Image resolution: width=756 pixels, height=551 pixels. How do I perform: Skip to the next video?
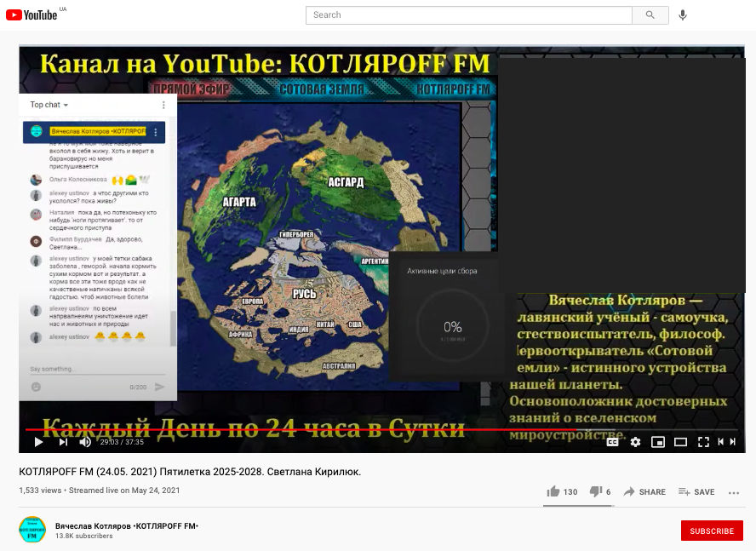coord(63,442)
